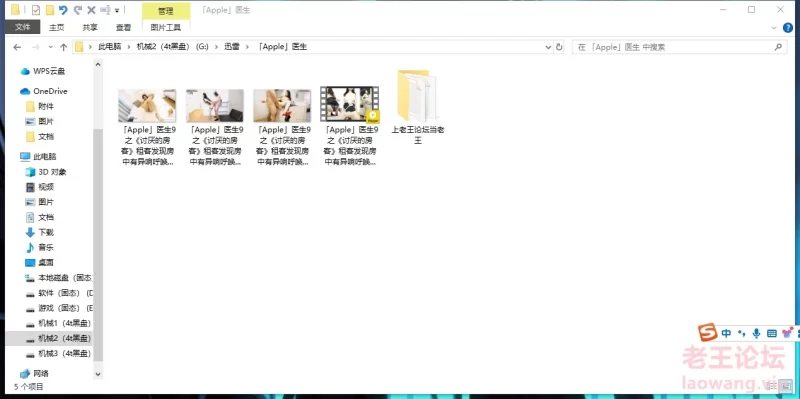This screenshot has height=399, width=800.
Task: Click 「Apple」医生 breadcrumb in the address bar
Action: click(282, 47)
